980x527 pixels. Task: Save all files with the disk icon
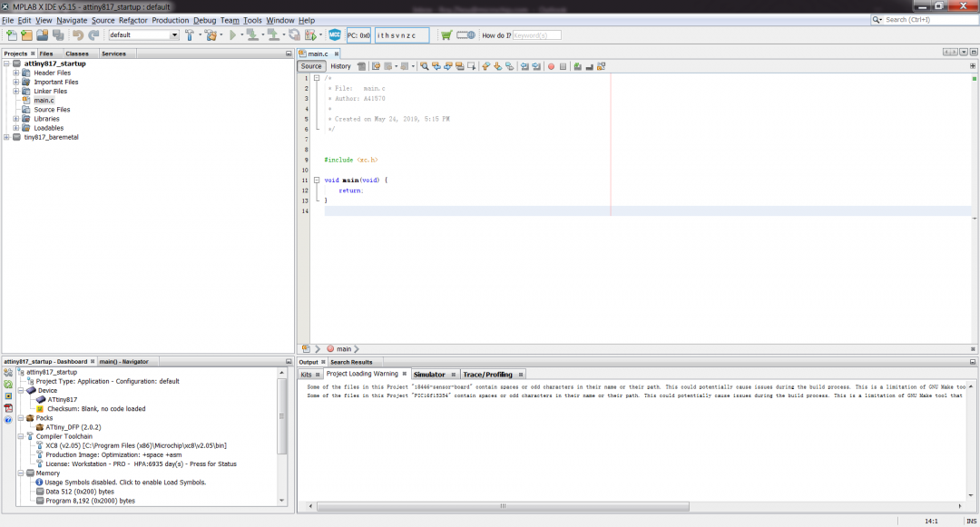58,35
